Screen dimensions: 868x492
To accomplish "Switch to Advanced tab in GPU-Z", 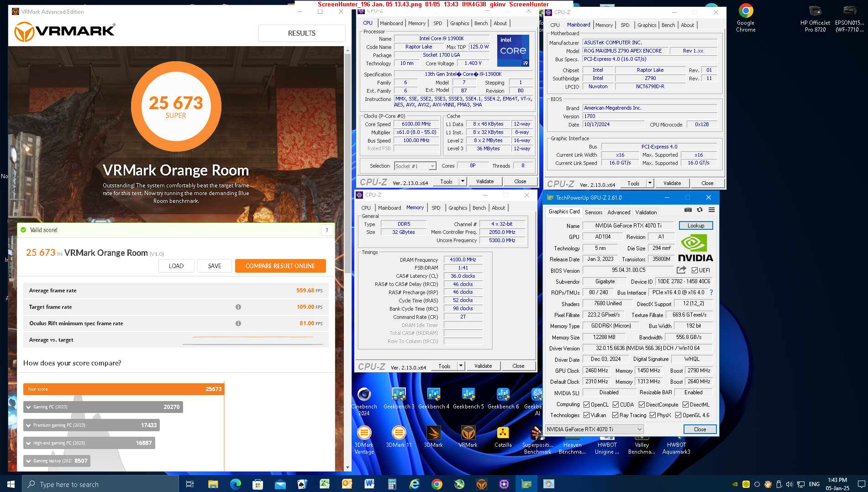I will (619, 212).
